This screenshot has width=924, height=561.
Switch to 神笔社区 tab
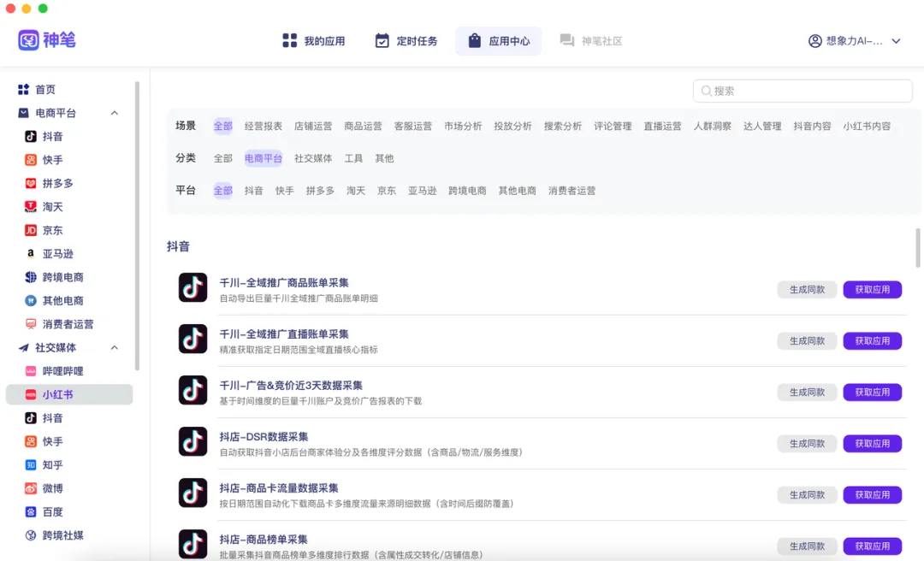[x=591, y=41]
